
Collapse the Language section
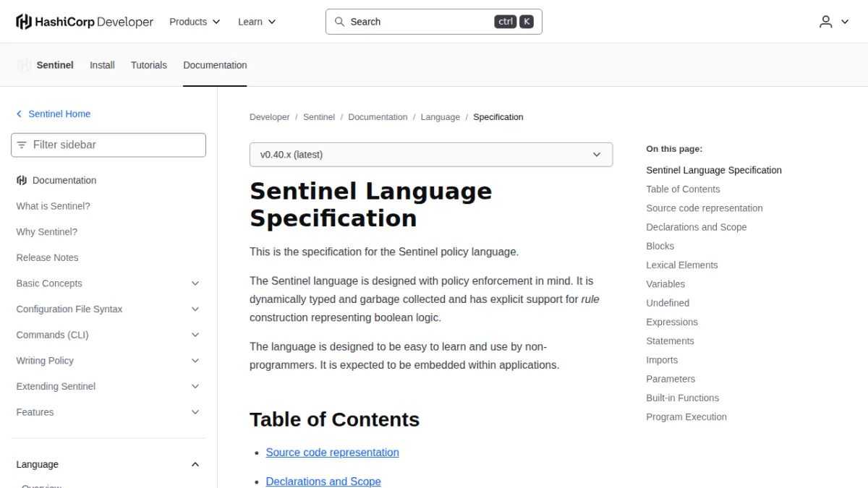coord(195,464)
